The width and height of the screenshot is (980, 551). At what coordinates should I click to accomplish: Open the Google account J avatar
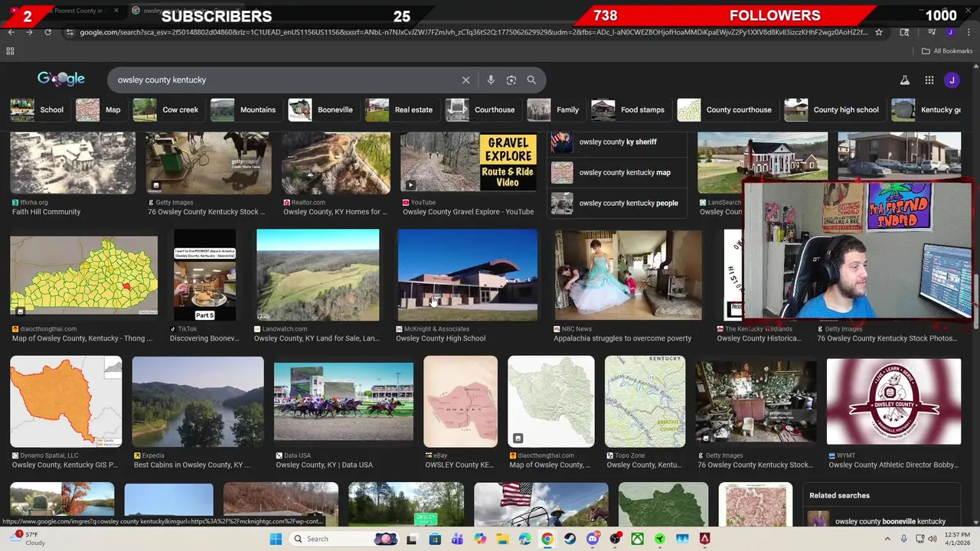pos(952,80)
